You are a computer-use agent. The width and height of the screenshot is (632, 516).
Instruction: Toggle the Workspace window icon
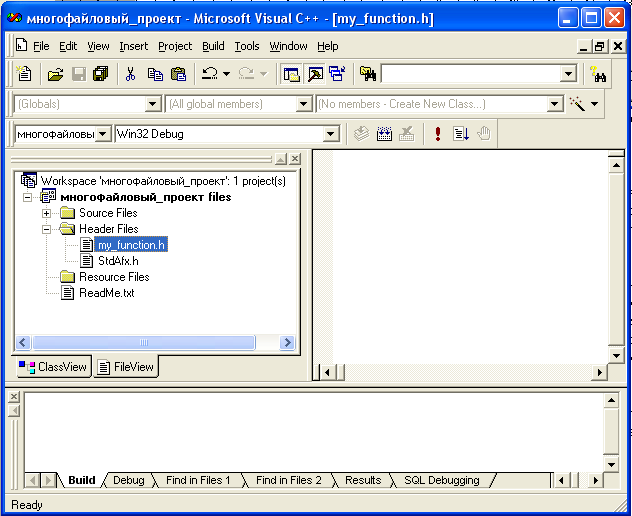tap(291, 74)
